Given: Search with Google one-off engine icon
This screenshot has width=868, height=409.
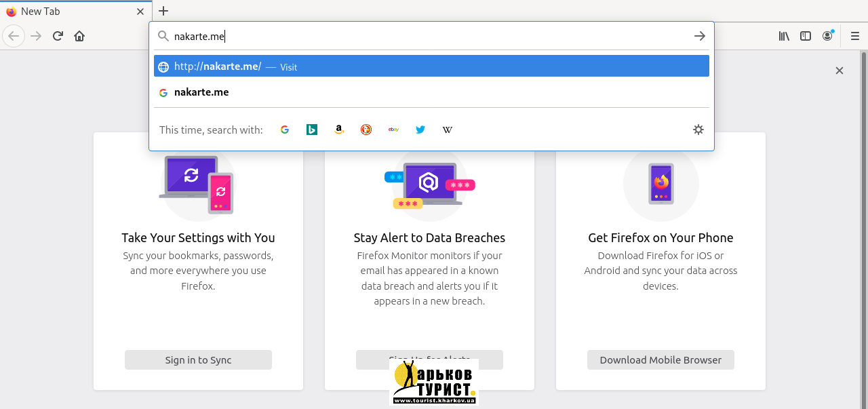Looking at the screenshot, I should coord(285,130).
